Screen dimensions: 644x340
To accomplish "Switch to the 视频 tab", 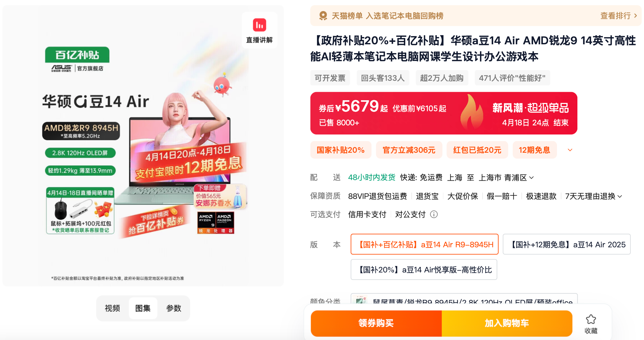I will click(x=112, y=308).
